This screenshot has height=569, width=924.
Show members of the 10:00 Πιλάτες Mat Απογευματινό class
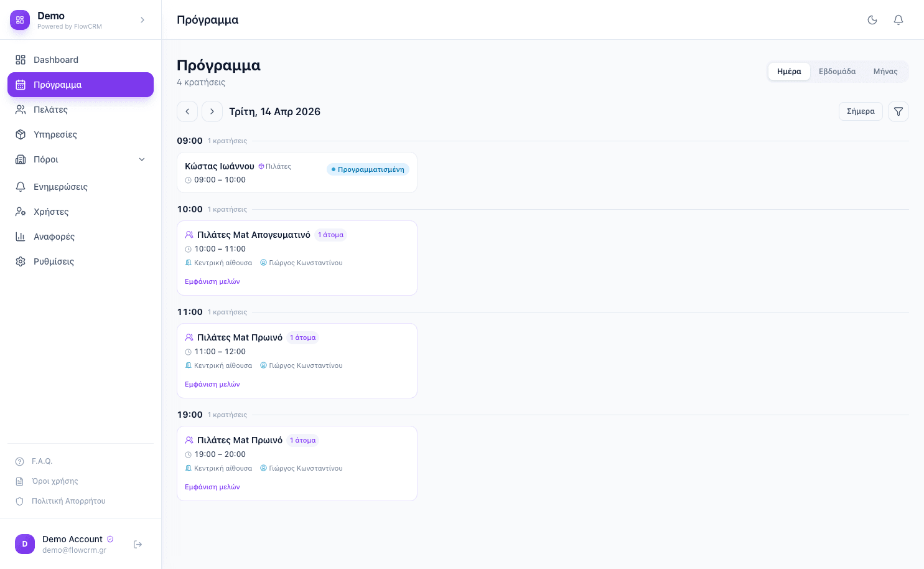[x=212, y=281]
